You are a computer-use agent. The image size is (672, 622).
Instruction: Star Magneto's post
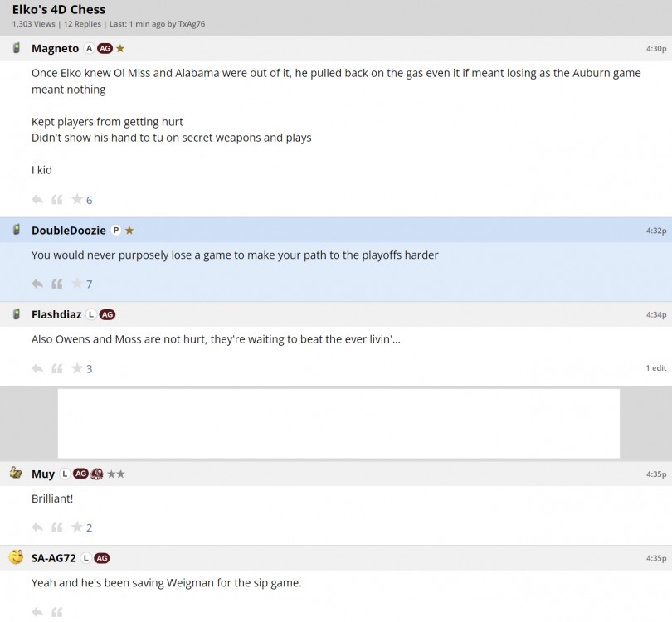click(77, 199)
